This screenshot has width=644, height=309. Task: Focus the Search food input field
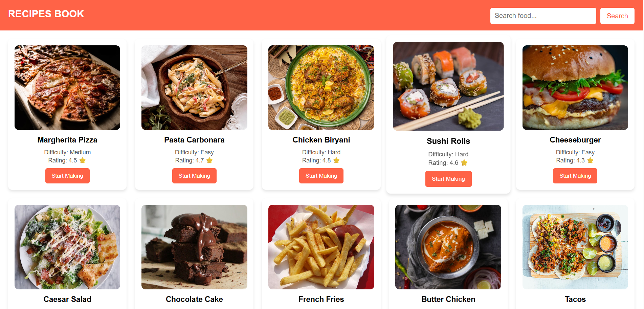click(x=543, y=16)
